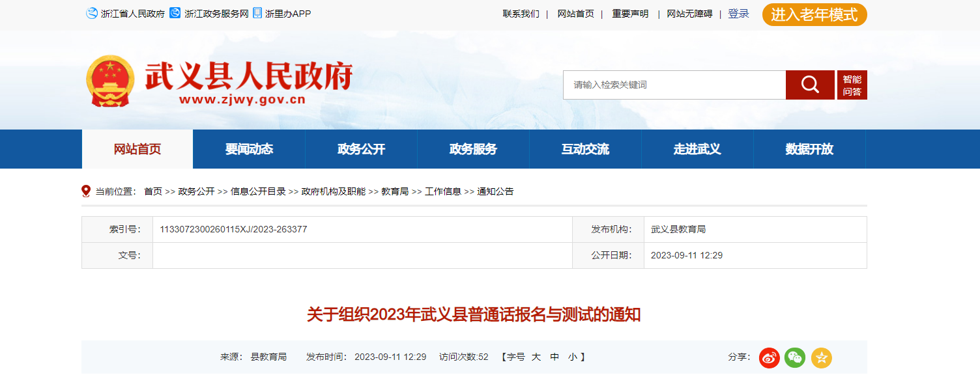The image size is (980, 386).
Task: Click the Zhejiang Provincial Government logo icon
Action: tap(92, 13)
